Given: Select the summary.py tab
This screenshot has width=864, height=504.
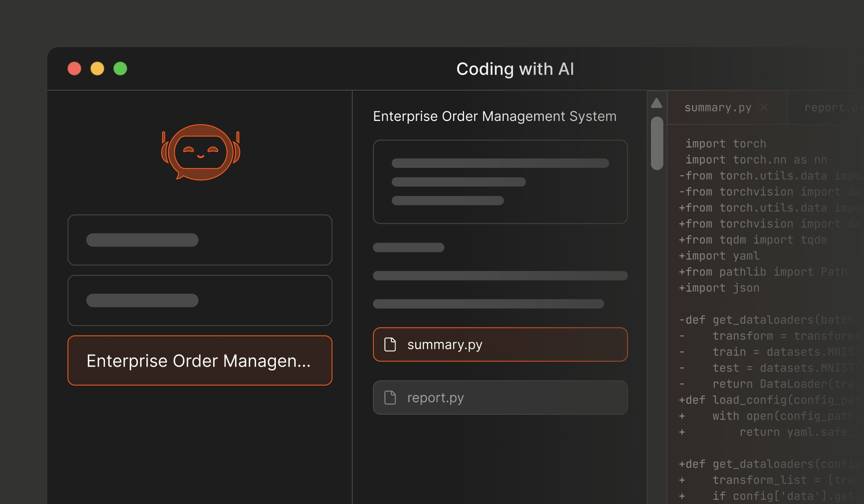Looking at the screenshot, I should (x=718, y=107).
